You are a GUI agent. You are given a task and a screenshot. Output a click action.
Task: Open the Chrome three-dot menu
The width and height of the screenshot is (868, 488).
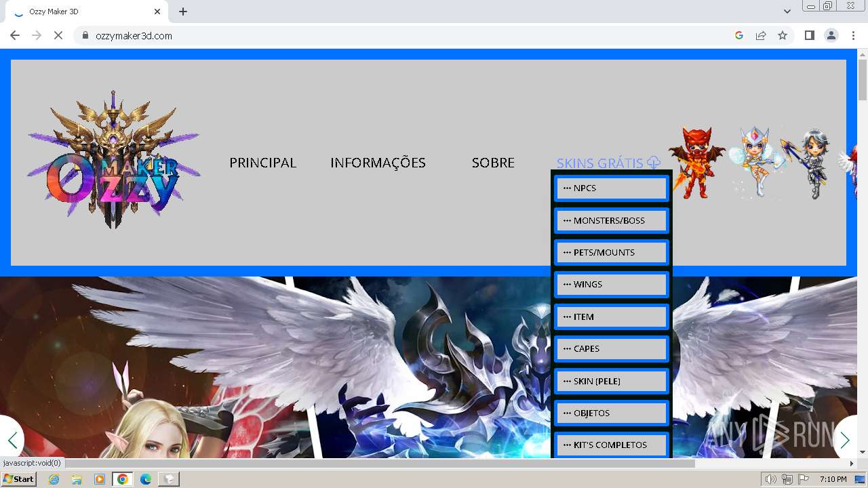pos(853,35)
